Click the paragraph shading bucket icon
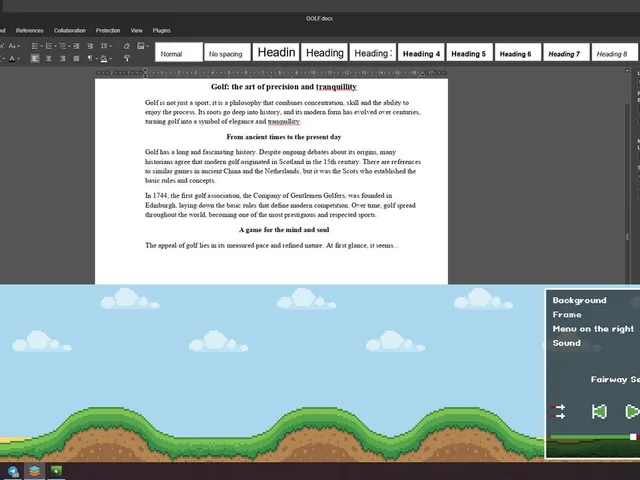 [104, 59]
